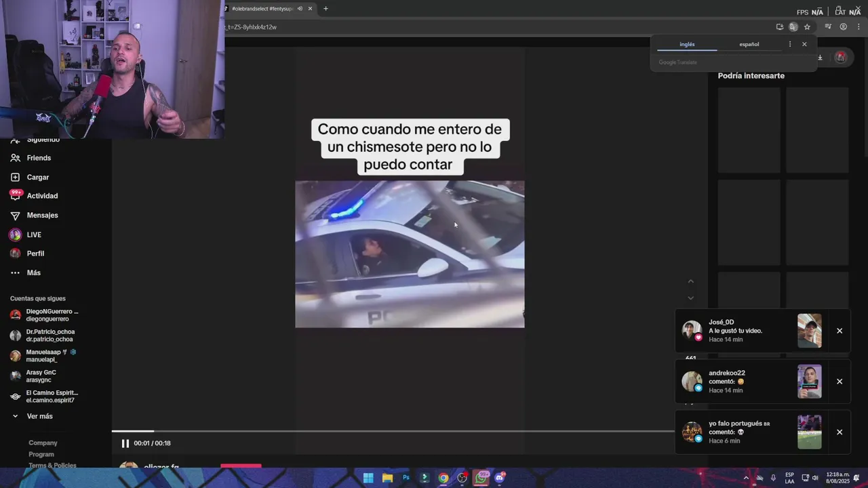
Task: Open the Windows Start menu
Action: click(368, 478)
